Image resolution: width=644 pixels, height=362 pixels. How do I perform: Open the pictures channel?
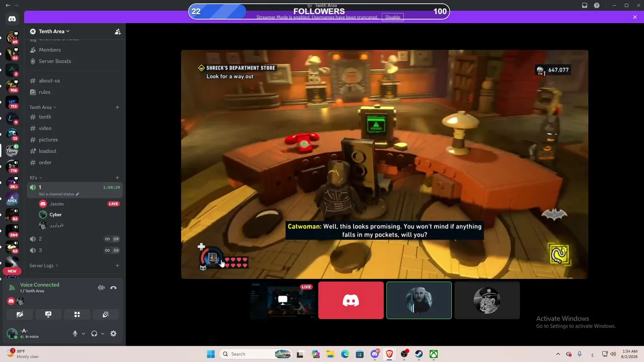[75, 140]
